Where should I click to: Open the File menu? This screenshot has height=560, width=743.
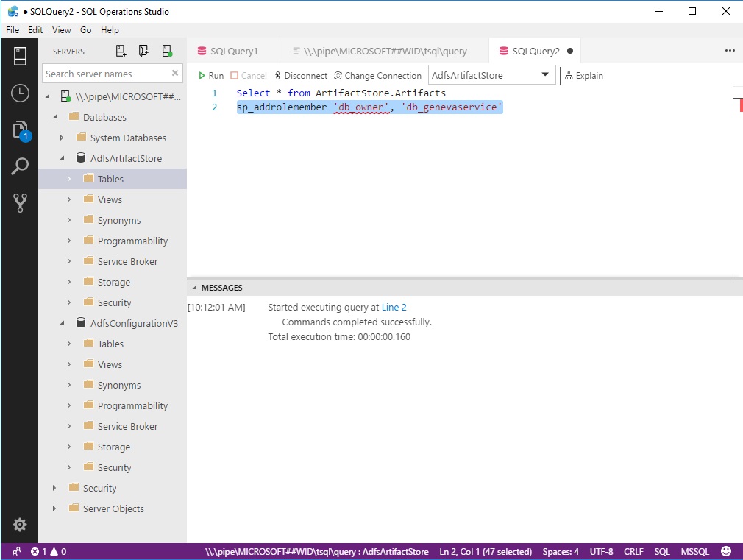coord(13,30)
